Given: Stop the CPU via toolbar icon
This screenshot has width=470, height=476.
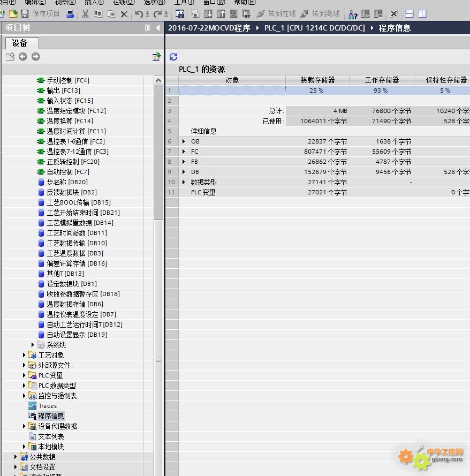Looking at the screenshot, I should click(x=378, y=14).
